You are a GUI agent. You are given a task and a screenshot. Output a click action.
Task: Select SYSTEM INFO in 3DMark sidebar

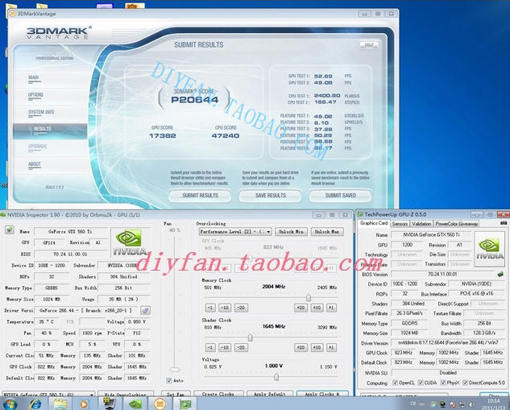pos(41,113)
